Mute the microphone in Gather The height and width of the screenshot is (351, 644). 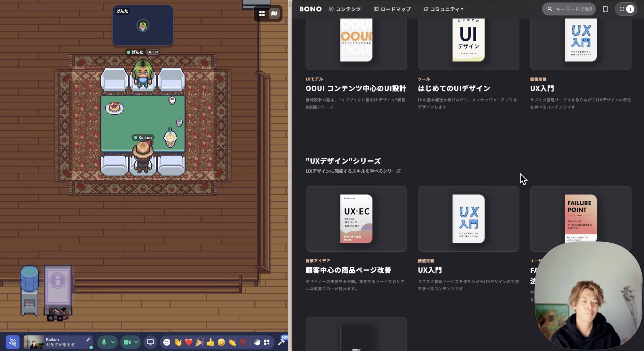[x=104, y=342]
